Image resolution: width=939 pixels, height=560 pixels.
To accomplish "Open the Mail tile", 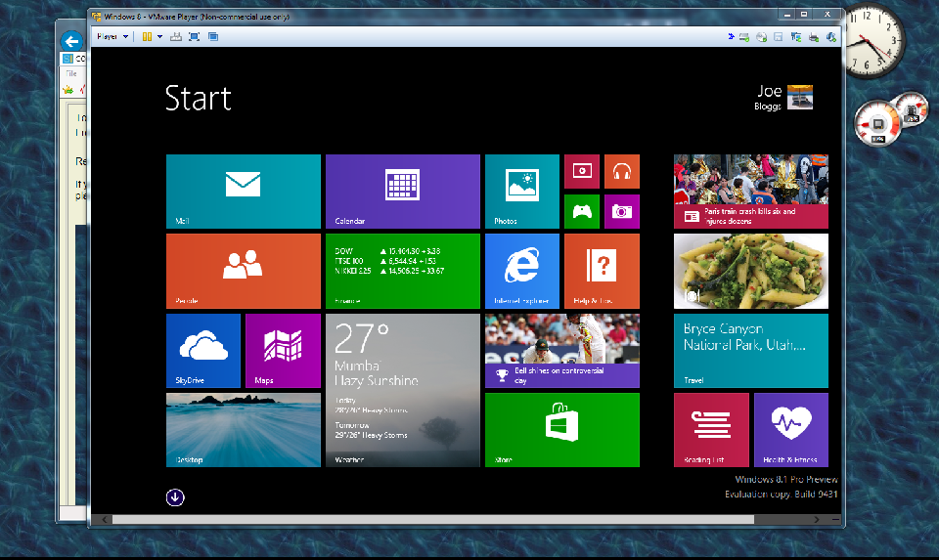I will point(243,191).
